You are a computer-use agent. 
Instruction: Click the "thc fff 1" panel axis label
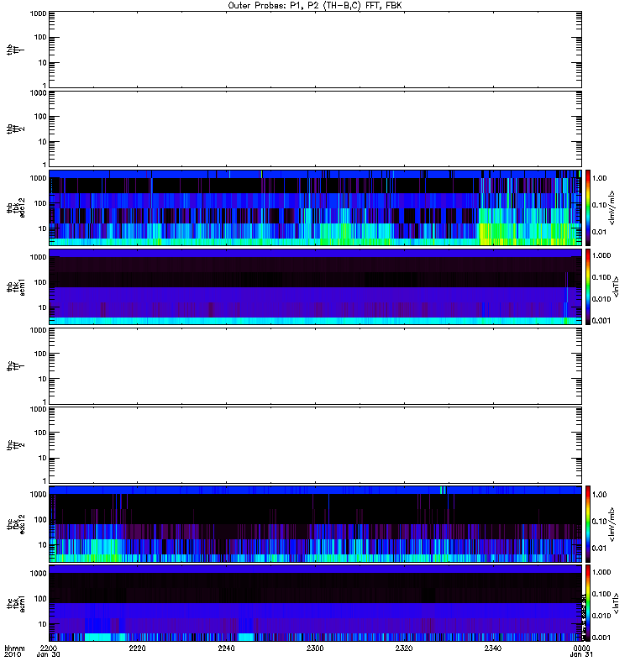coord(15,366)
